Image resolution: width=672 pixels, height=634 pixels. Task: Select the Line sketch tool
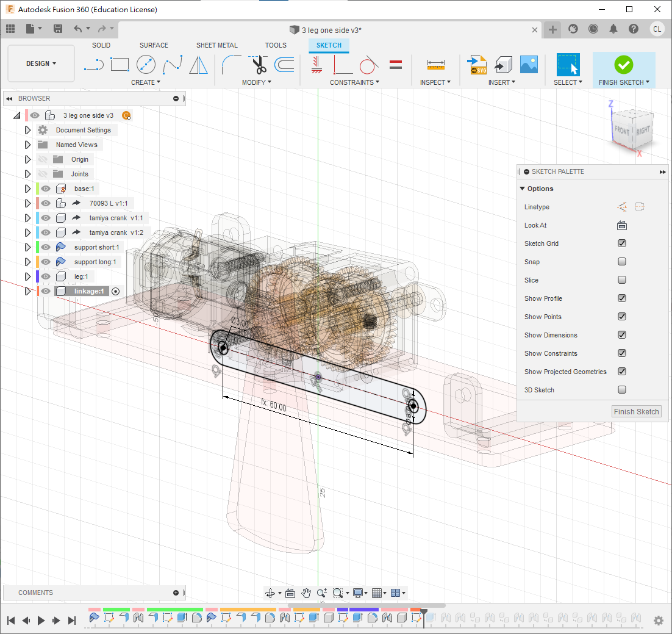pos(94,64)
